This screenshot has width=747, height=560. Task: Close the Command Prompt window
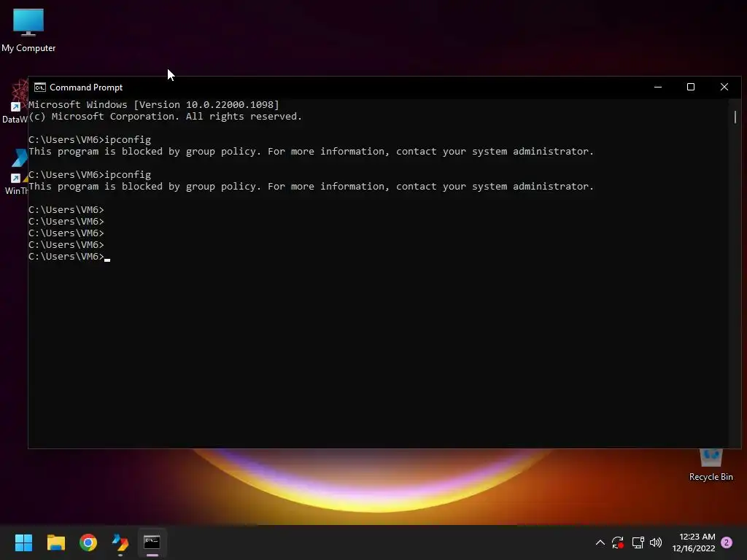tap(724, 87)
